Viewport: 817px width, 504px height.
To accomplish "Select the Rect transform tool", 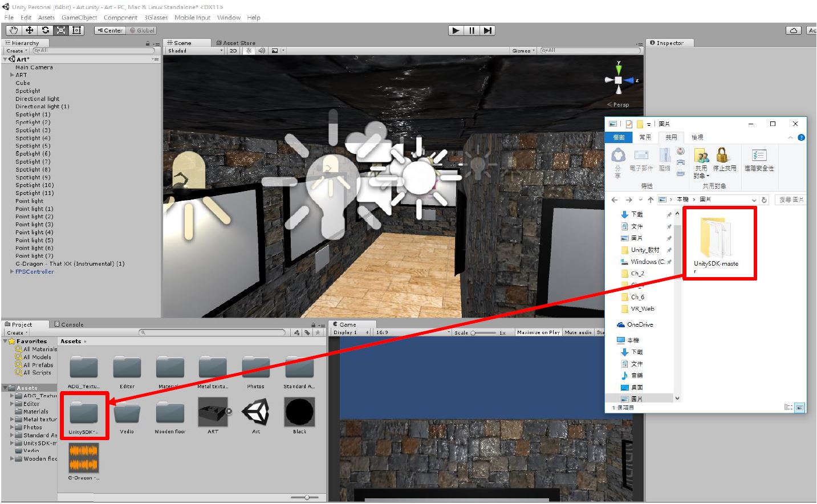I will tap(77, 30).
